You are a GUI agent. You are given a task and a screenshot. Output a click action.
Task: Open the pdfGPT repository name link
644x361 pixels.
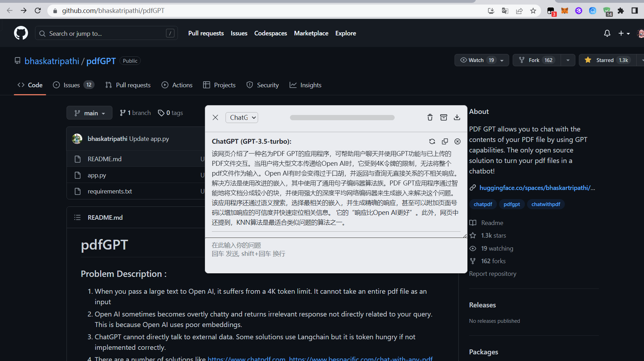click(x=101, y=61)
